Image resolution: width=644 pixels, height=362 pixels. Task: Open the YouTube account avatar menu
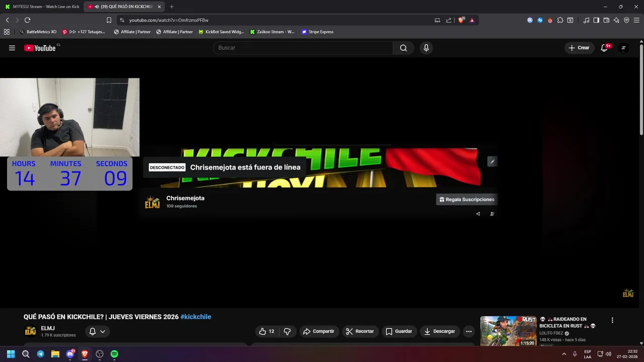click(623, 48)
